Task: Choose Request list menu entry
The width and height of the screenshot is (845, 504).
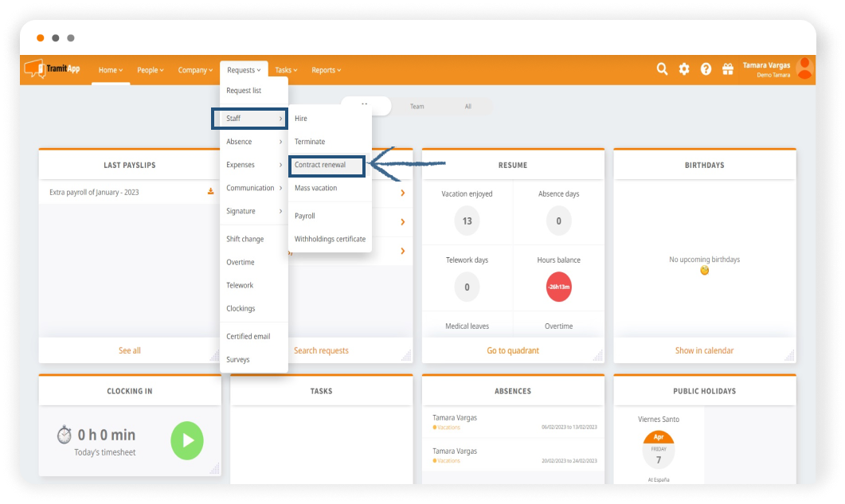Action: [244, 91]
